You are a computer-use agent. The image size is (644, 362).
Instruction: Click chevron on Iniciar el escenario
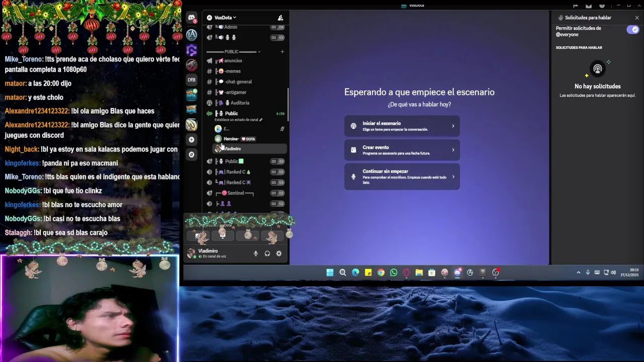coord(453,126)
